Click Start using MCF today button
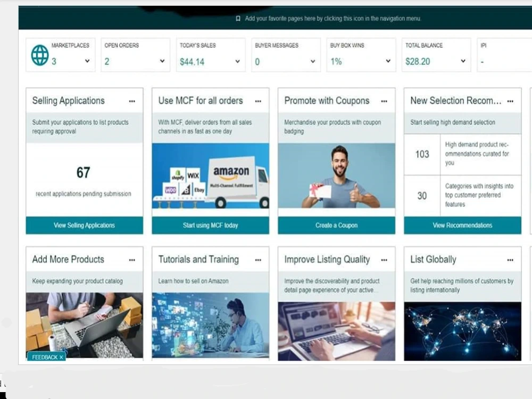The image size is (532, 399). [x=210, y=225]
